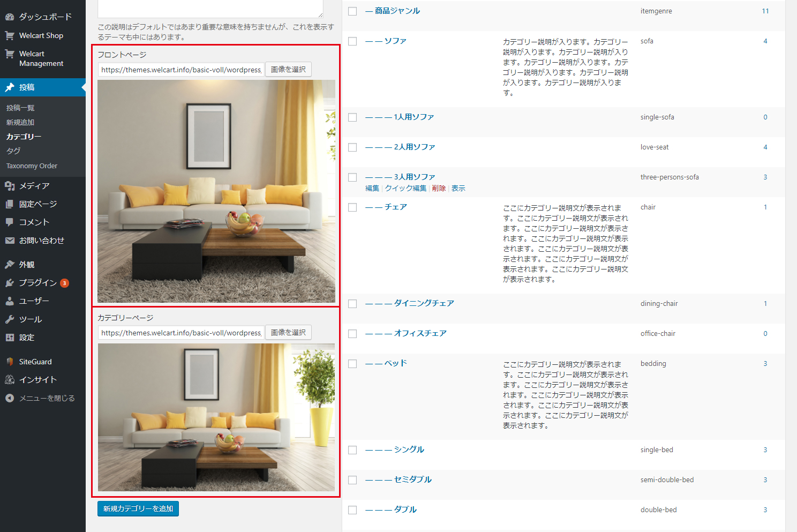
Task: Check the ダイニングチェア row checkbox
Action: (x=352, y=304)
